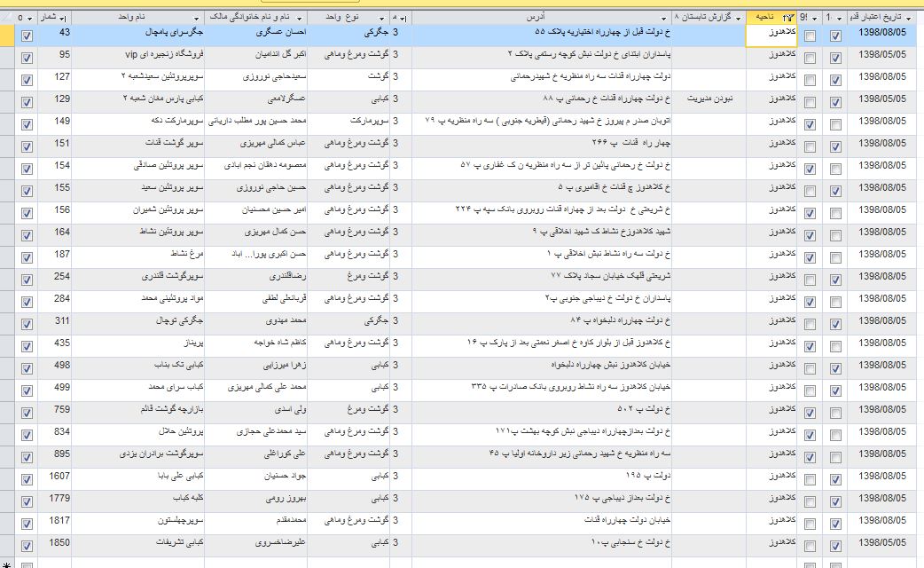The width and height of the screenshot is (924, 568).
Task: Click record number cell 95
Action: click(55, 58)
